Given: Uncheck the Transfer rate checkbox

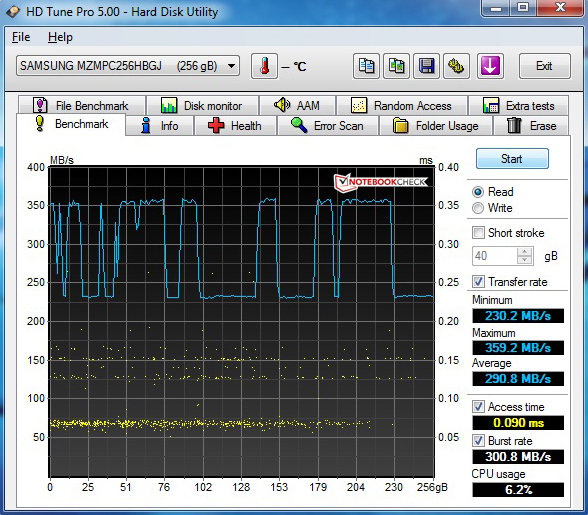Looking at the screenshot, I should [x=478, y=281].
